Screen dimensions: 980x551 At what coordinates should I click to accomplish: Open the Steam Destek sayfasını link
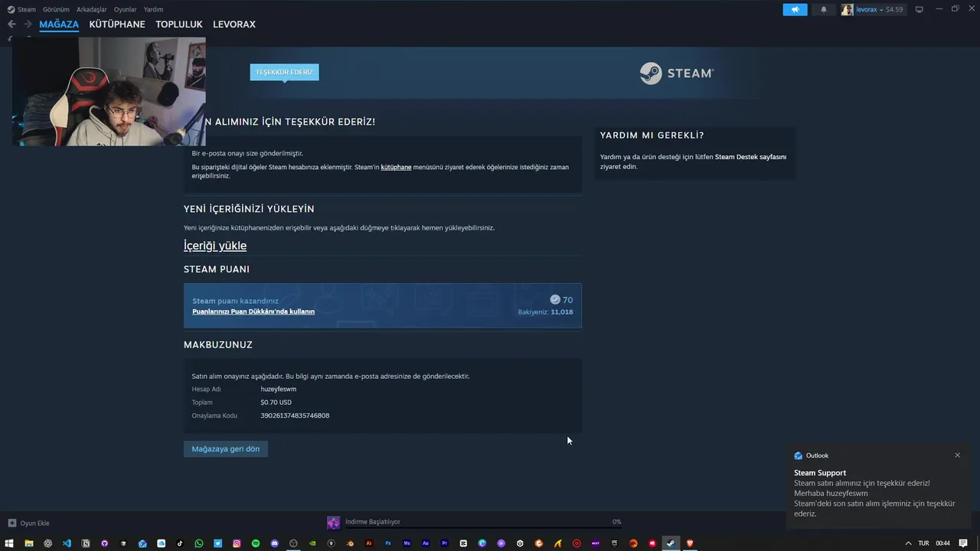tap(750, 157)
